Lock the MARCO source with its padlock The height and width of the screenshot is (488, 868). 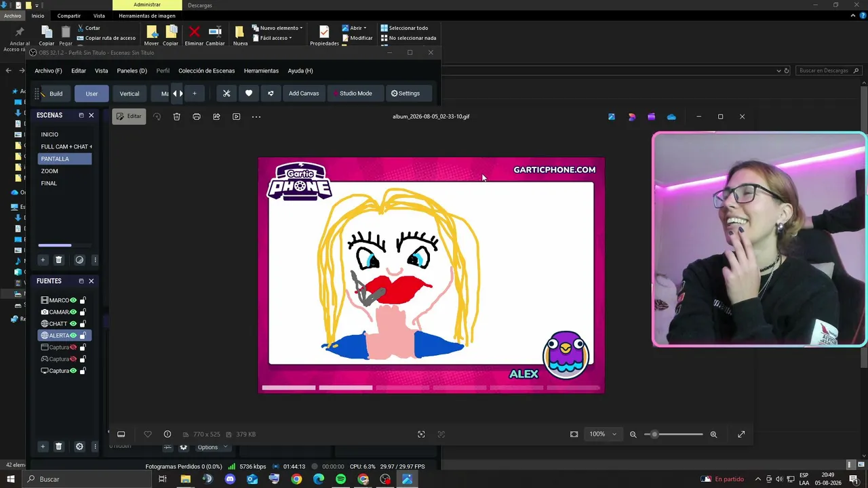[83, 300]
